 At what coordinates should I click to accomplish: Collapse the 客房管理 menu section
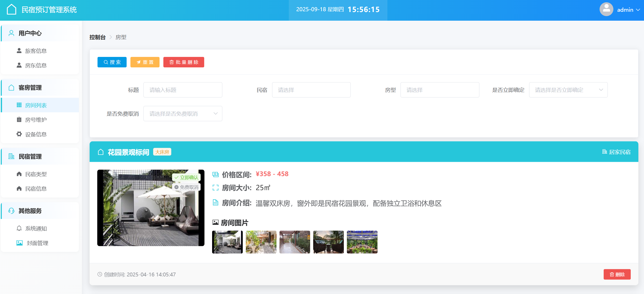click(x=40, y=88)
